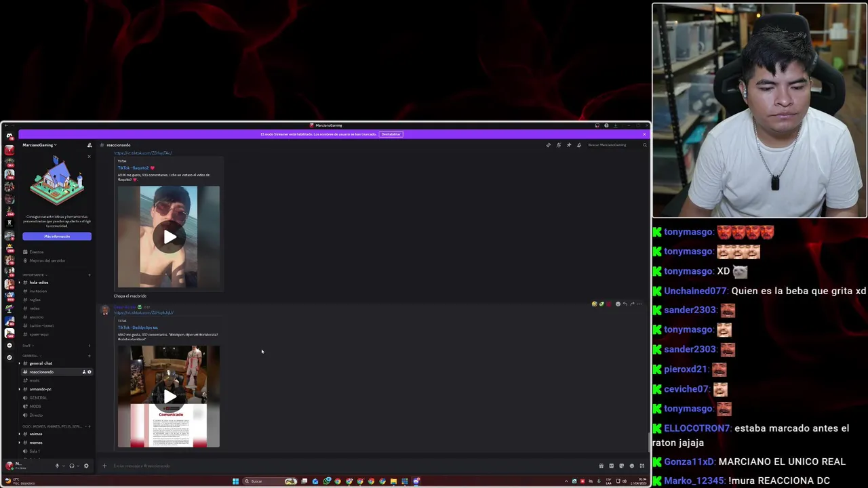Open the mods text channel
The width and height of the screenshot is (868, 488).
(x=35, y=381)
